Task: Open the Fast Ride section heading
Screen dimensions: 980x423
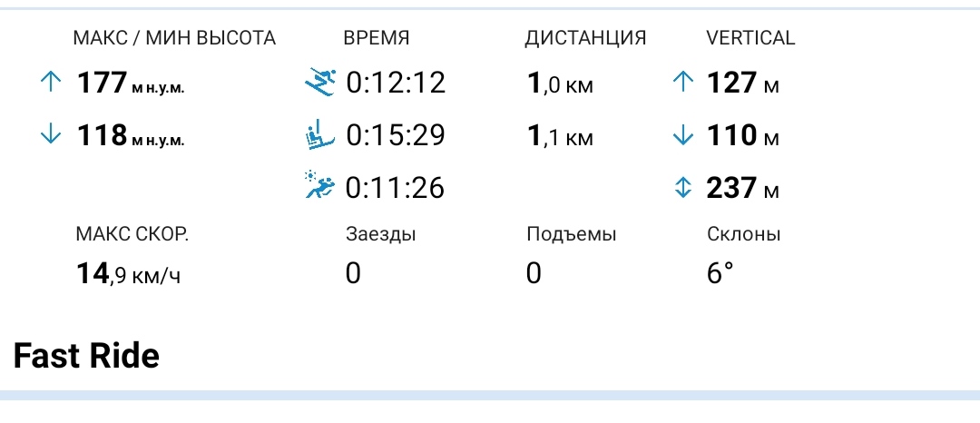Action: click(87, 356)
